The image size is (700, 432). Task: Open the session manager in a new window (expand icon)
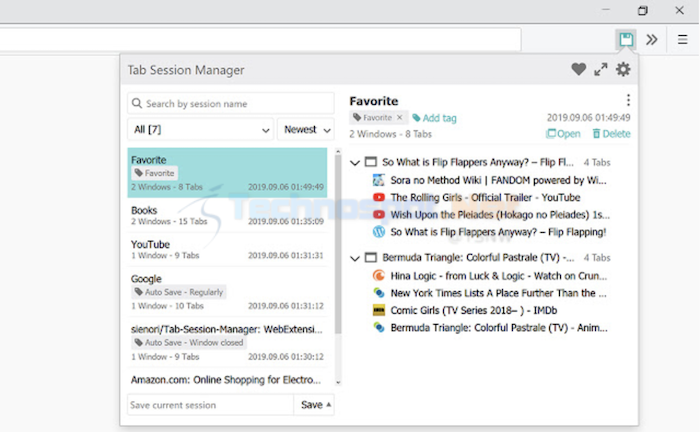click(x=601, y=69)
